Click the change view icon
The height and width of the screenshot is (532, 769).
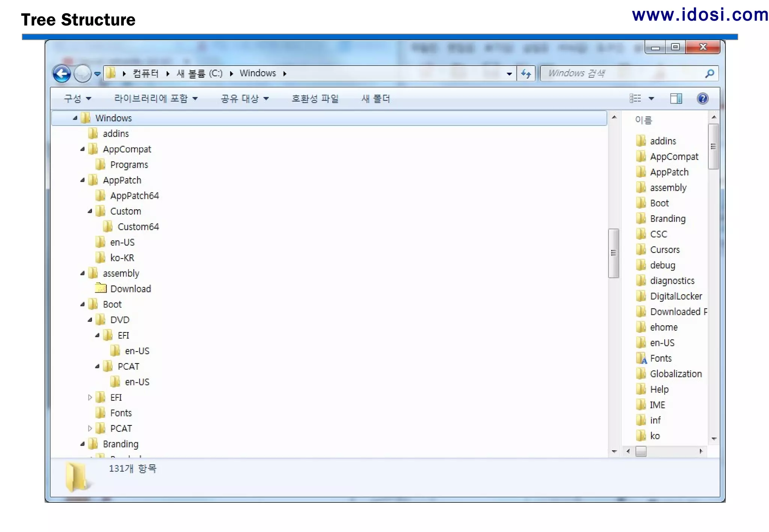pos(635,98)
